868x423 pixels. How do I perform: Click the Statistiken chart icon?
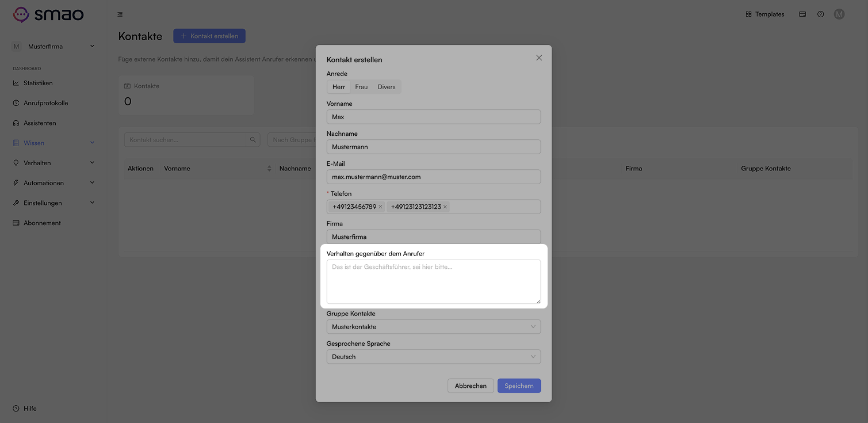point(16,83)
